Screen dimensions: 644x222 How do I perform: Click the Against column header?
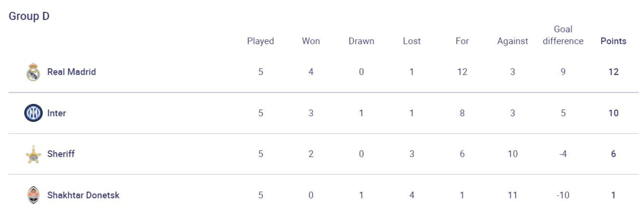tap(512, 41)
